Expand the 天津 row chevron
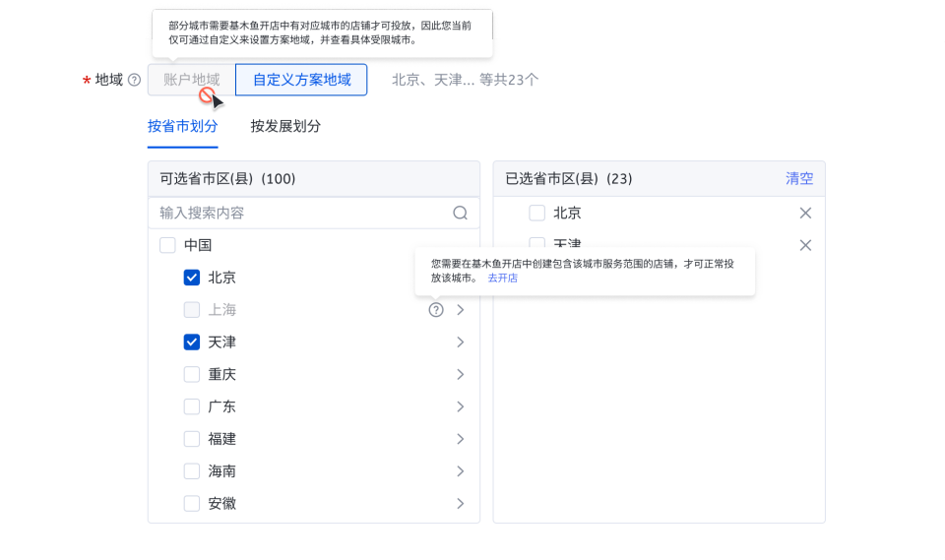The width and height of the screenshot is (945, 560). [x=460, y=342]
